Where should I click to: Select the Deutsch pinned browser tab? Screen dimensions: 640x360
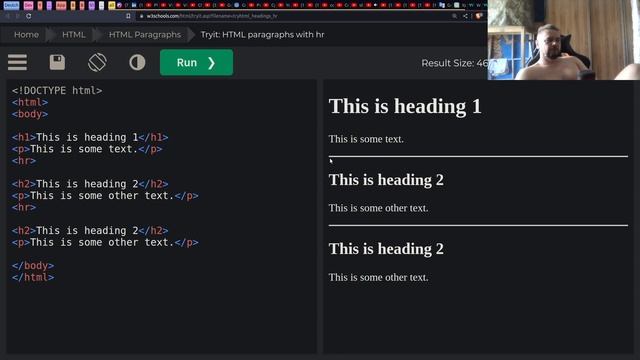point(11,5)
